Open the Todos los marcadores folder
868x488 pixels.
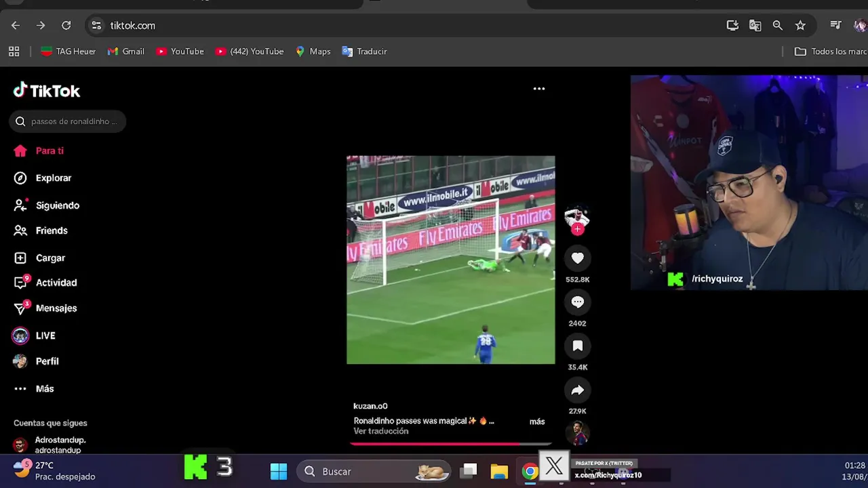point(831,52)
